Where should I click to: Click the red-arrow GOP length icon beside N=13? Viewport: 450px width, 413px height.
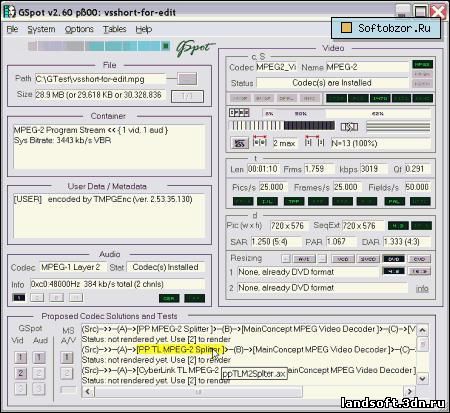pos(314,141)
